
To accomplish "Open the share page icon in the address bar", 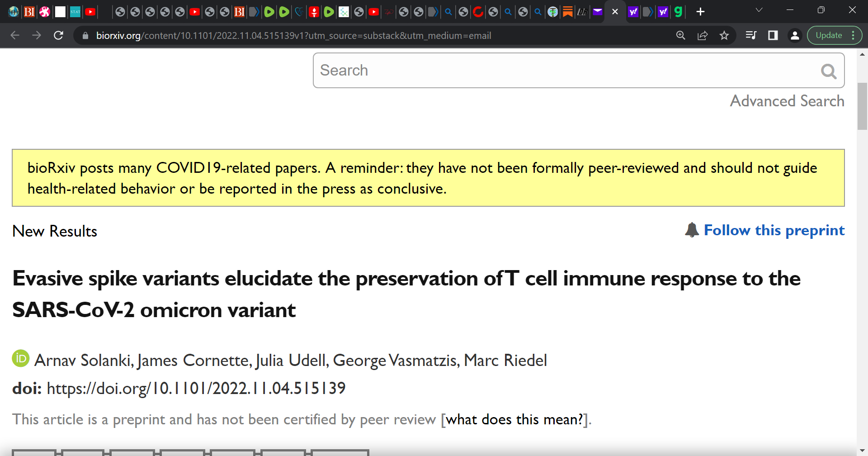I will [x=703, y=35].
